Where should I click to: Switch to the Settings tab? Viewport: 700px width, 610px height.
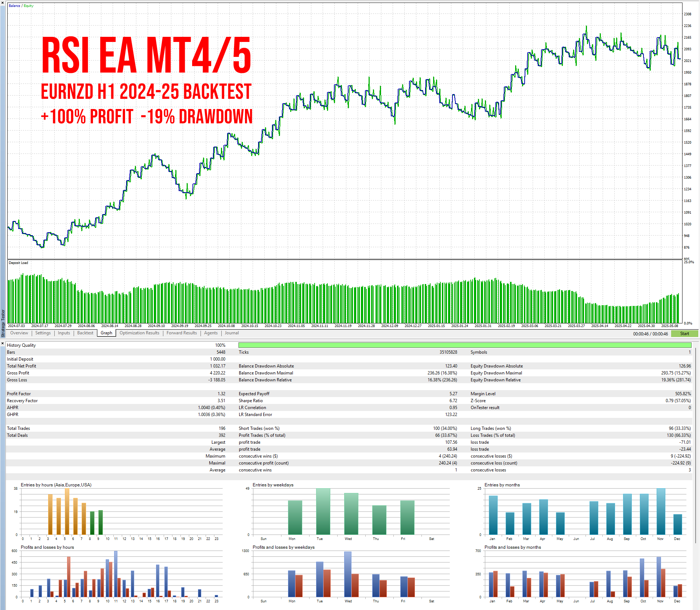pyautogui.click(x=43, y=333)
